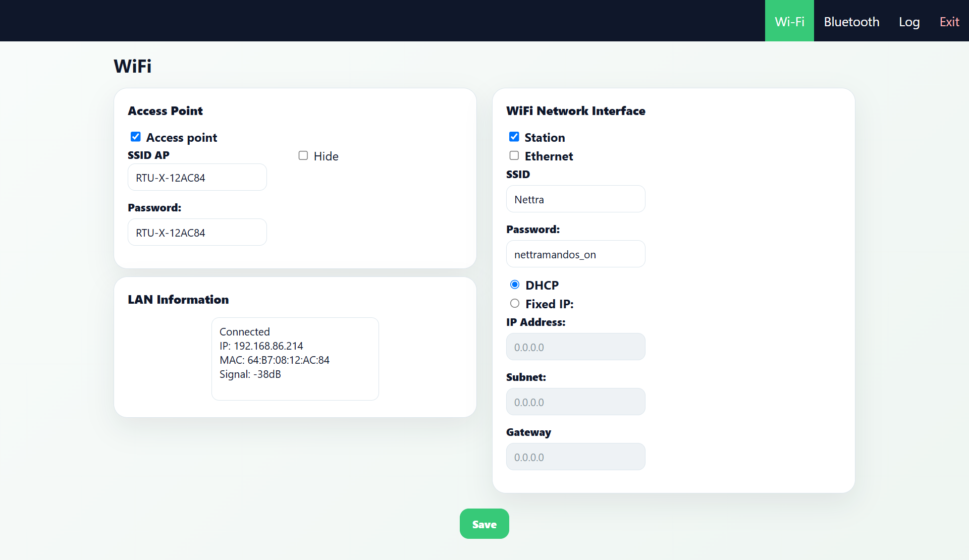Select the WiFi Network Interface heading

pyautogui.click(x=576, y=111)
